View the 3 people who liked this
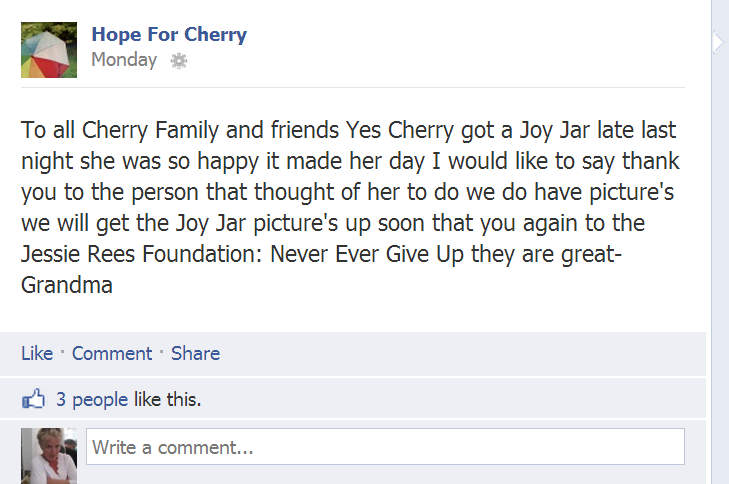 click(x=92, y=399)
